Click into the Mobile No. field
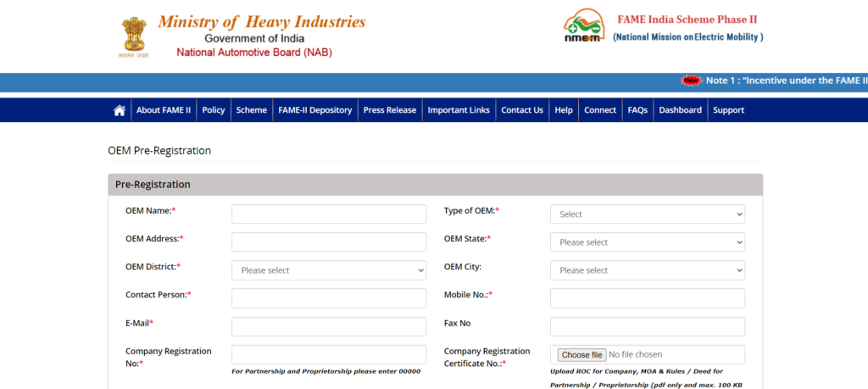The image size is (868, 389). 648,298
